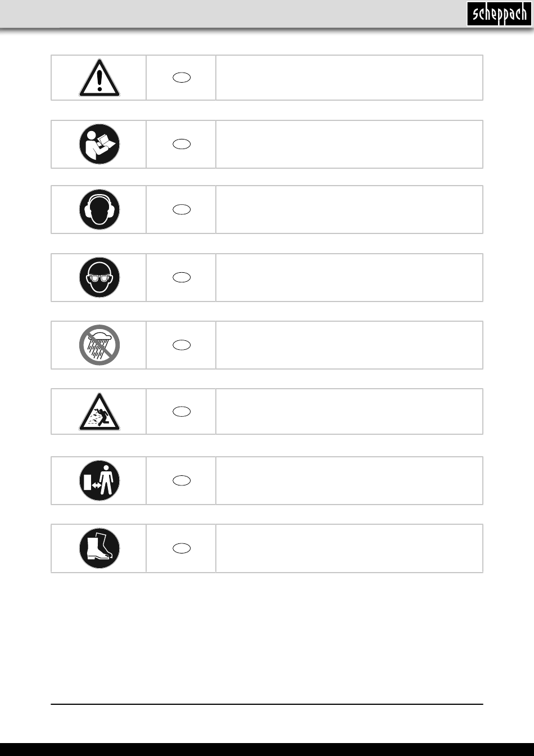Select the oval beside the goggles symbol

tap(182, 277)
